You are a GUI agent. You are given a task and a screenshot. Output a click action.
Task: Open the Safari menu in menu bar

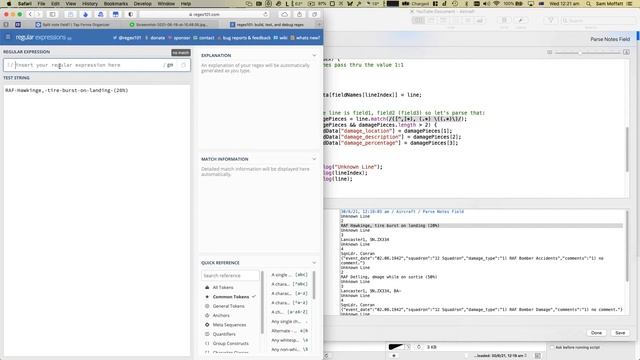click(24, 4)
